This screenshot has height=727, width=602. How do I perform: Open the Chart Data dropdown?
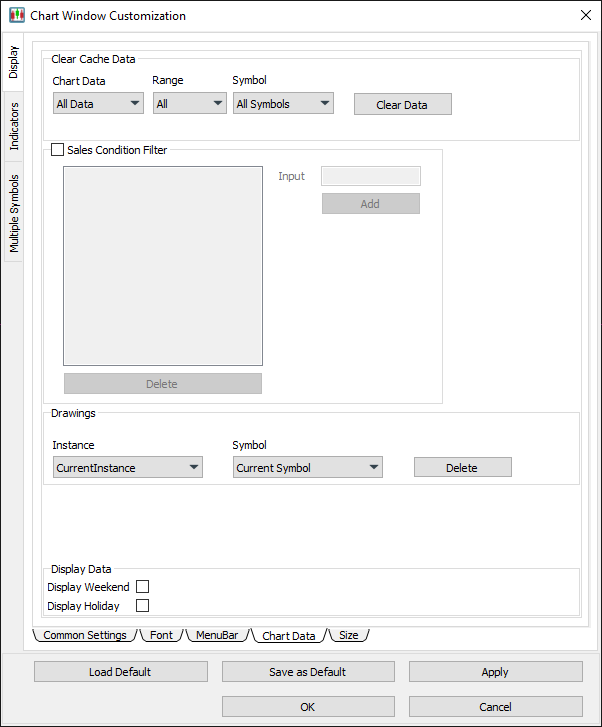pos(98,104)
